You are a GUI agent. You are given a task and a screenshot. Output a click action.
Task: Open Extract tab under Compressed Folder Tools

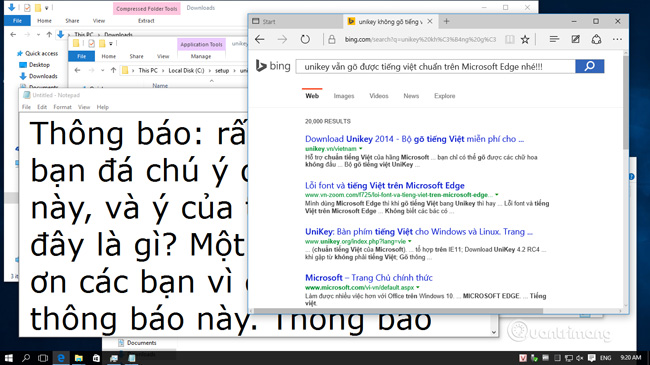[146, 20]
